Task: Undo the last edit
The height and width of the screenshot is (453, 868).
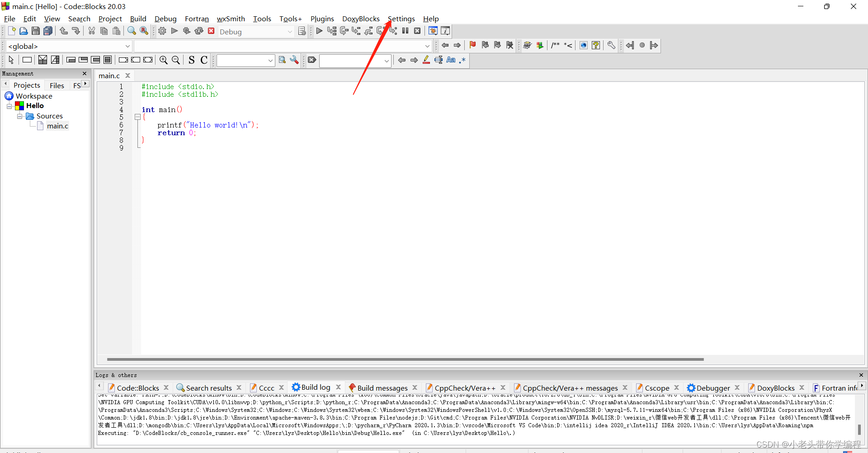Action: pos(64,31)
